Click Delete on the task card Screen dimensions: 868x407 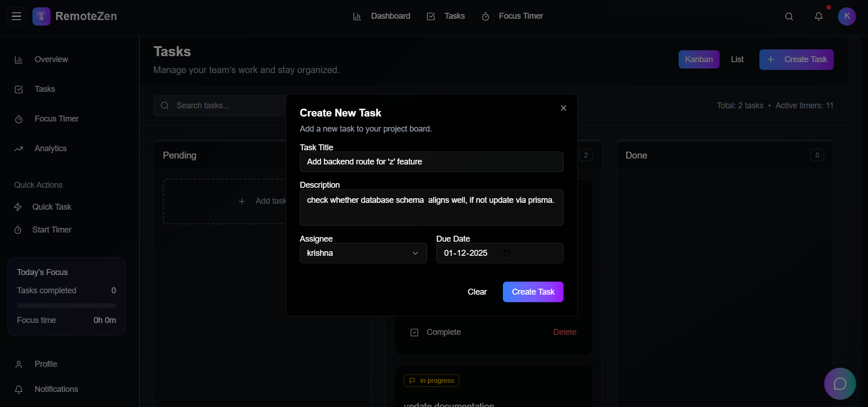click(565, 333)
